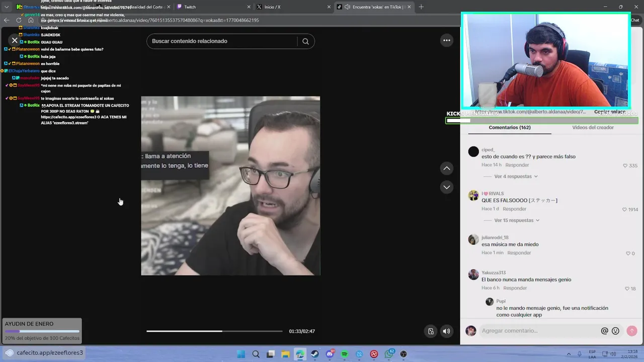Open a new browser tab with plus
644x362 pixels.
(x=421, y=7)
